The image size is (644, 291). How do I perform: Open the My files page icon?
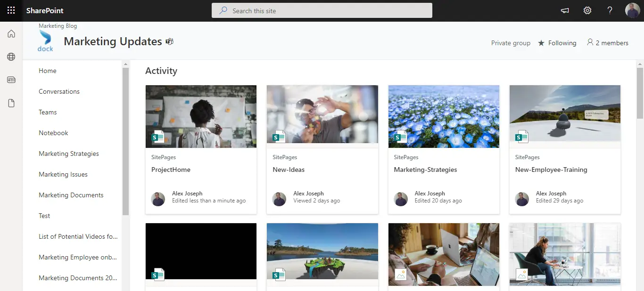11,103
